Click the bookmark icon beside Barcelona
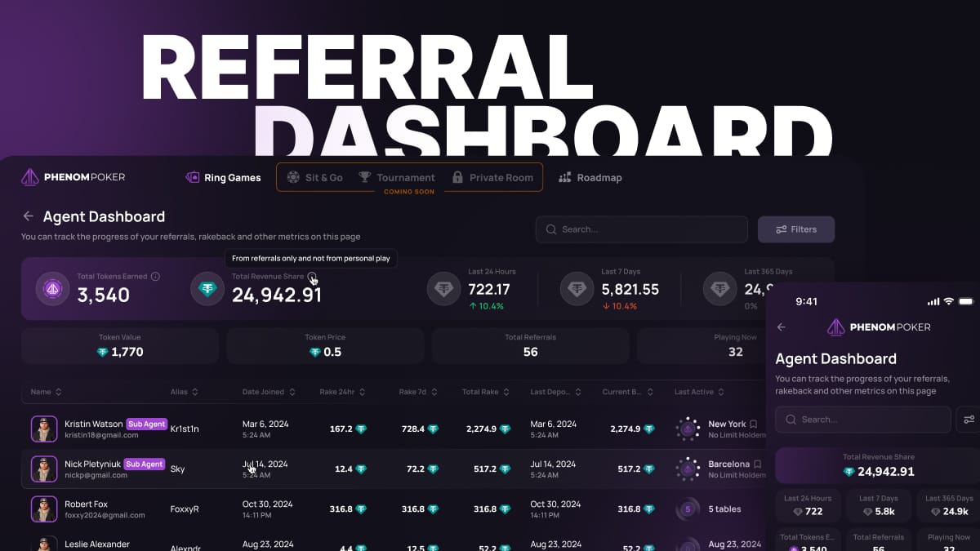The height and width of the screenshot is (551, 980). pyautogui.click(x=758, y=464)
